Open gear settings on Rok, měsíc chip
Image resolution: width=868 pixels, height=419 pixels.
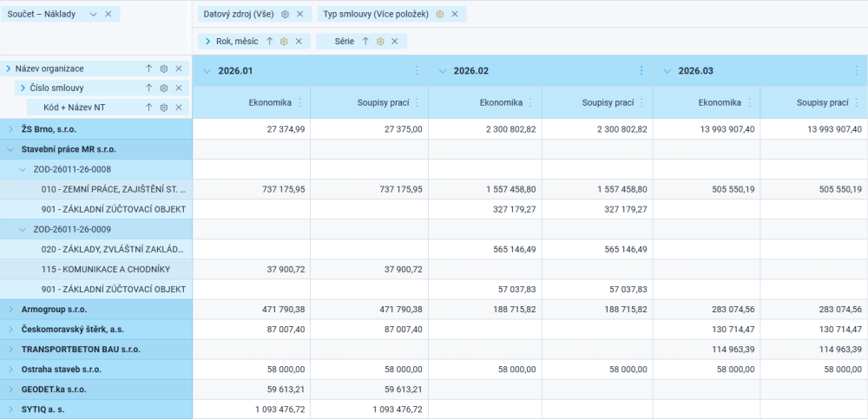pos(284,41)
